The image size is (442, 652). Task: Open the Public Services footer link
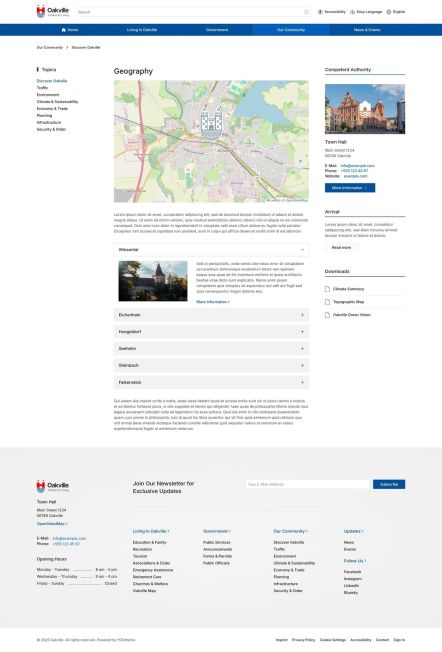click(x=217, y=543)
